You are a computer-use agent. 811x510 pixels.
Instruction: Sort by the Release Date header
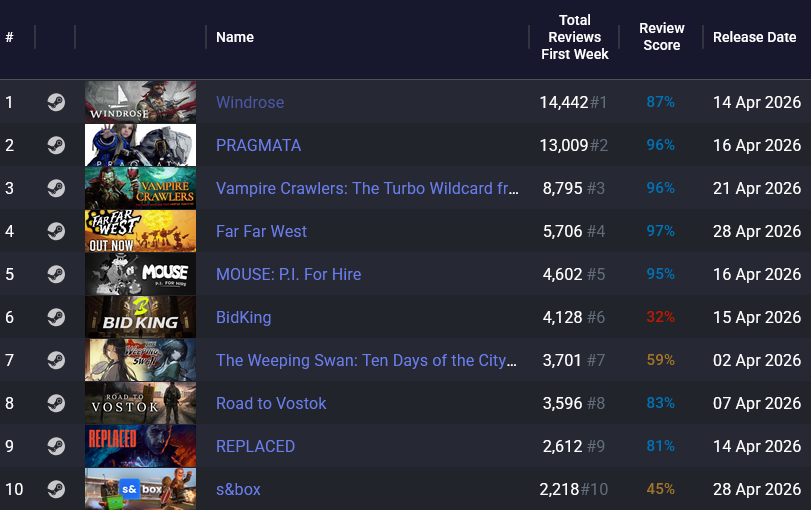tap(755, 37)
